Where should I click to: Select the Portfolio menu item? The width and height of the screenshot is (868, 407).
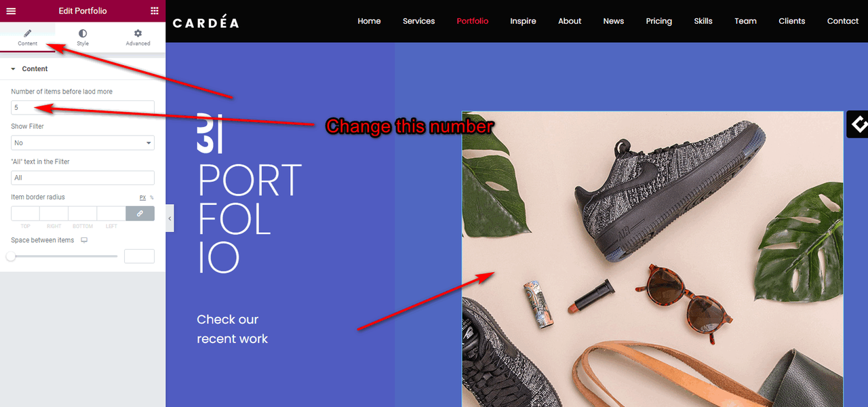(x=473, y=21)
